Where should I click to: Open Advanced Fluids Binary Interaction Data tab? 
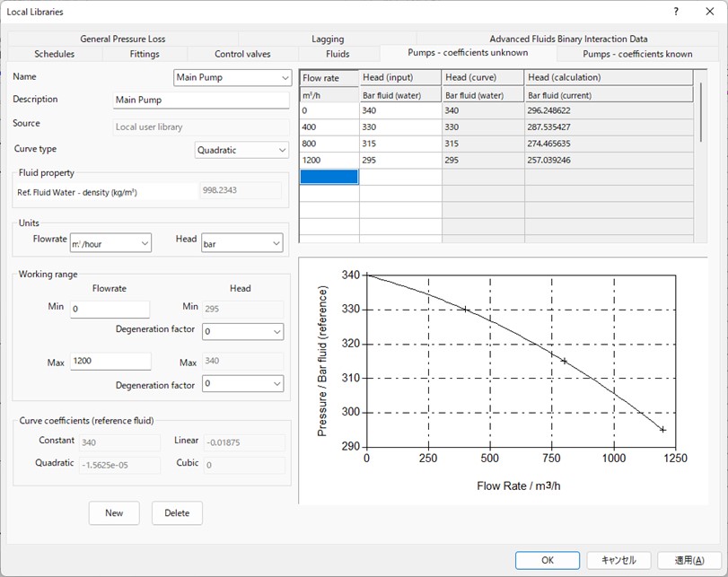(568, 39)
